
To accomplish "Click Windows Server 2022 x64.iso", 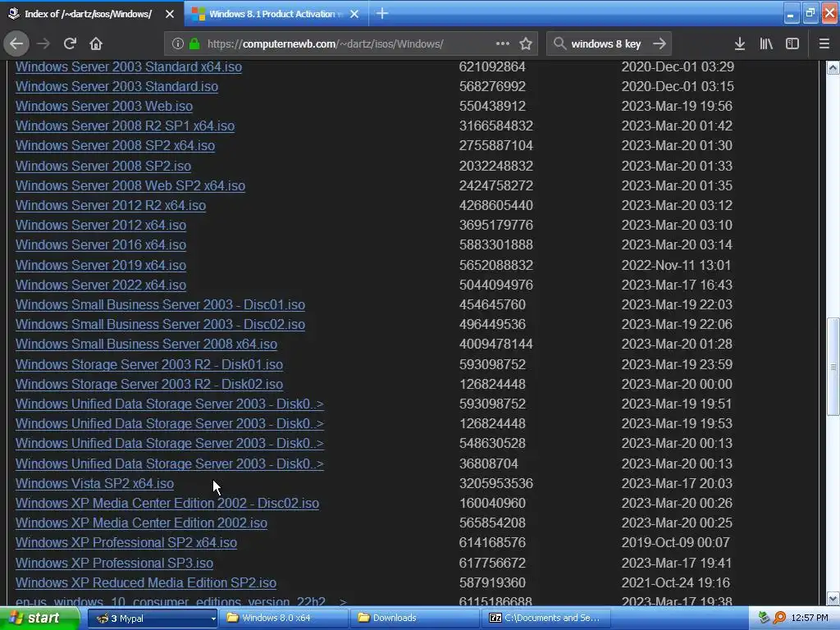I will click(101, 285).
